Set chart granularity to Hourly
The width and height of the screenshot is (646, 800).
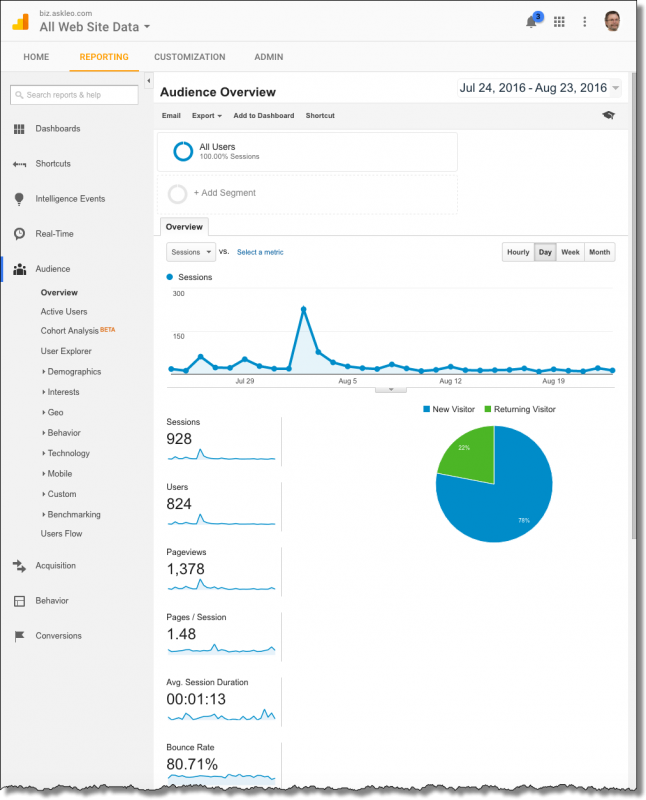(518, 252)
